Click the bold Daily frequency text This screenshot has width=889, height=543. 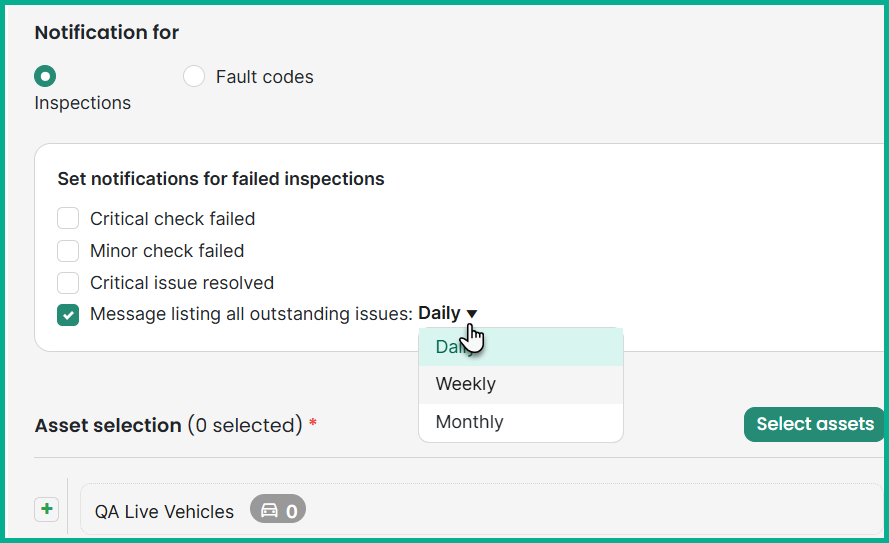[439, 313]
